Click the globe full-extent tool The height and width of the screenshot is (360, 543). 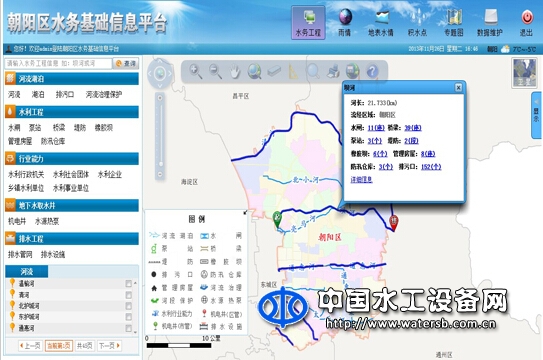(x=254, y=71)
